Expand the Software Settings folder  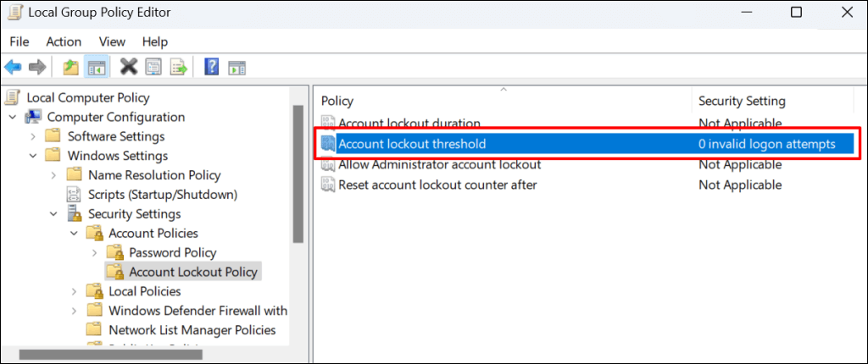click(33, 136)
